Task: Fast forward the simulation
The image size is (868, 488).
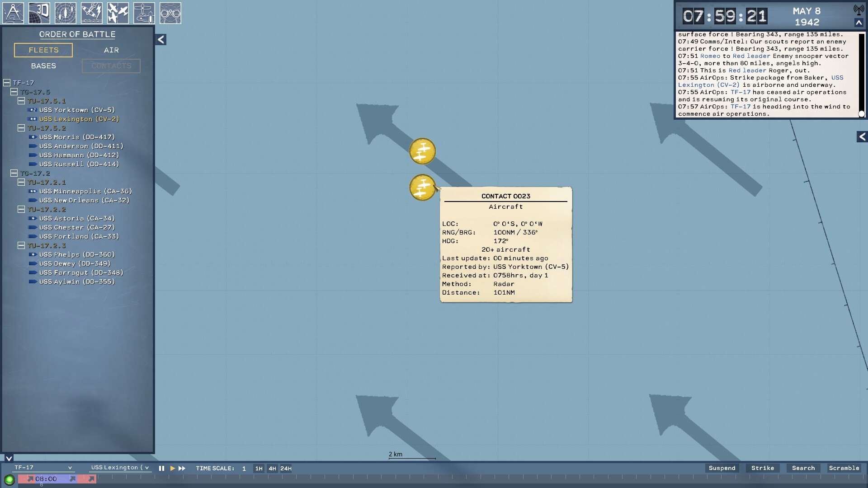Action: pyautogui.click(x=182, y=469)
